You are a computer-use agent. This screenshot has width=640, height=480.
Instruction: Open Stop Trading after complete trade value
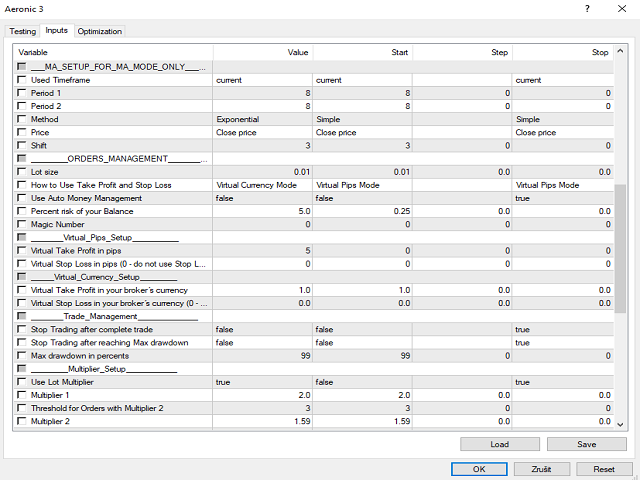[262, 329]
